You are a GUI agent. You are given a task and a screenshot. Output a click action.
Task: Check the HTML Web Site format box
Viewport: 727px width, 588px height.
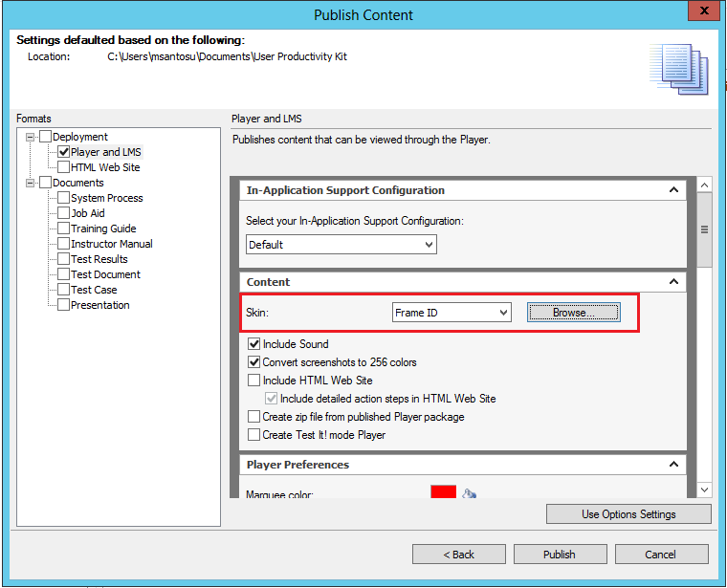64,167
